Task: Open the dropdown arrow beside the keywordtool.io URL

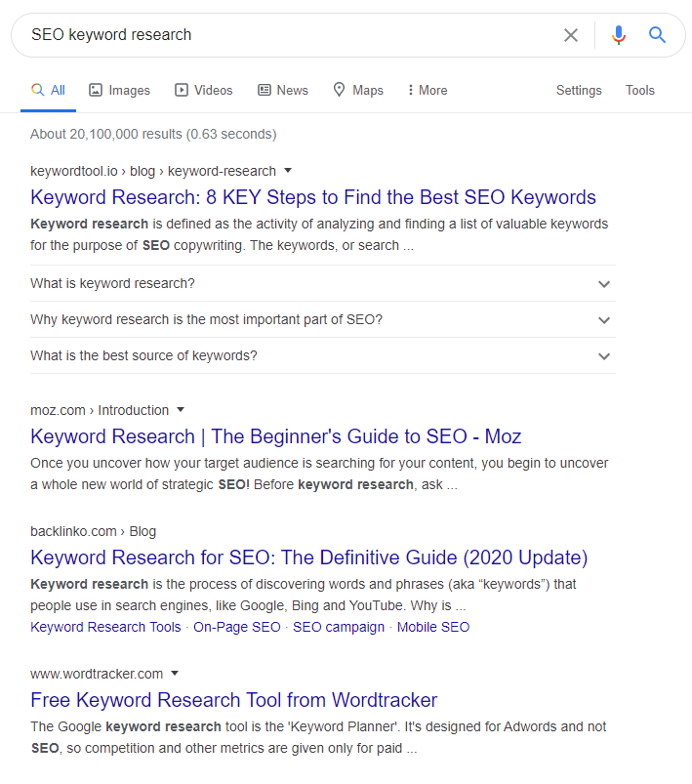Action: 288,171
